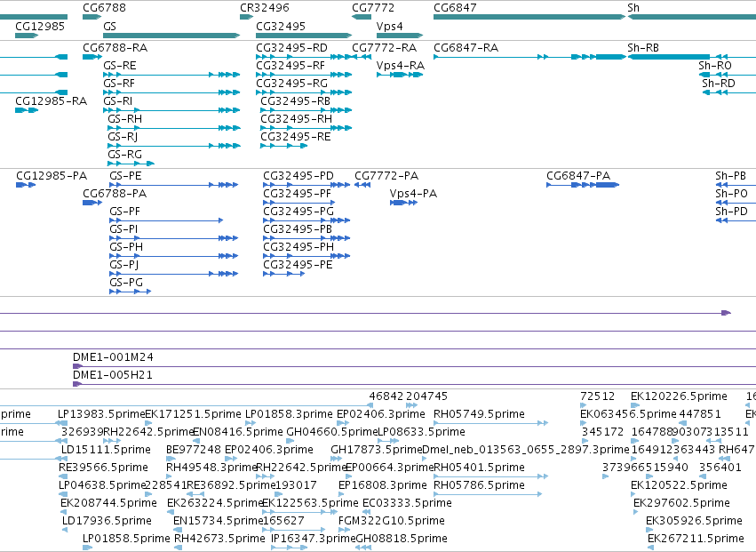Screen dimensions: 756x552
Task: Select EST EK267211.5prime
Action: (651, 548)
